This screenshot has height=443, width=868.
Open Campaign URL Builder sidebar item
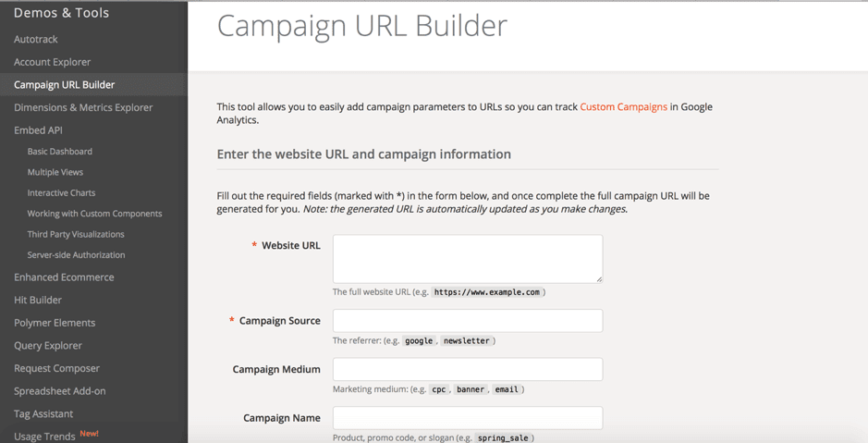(x=65, y=84)
